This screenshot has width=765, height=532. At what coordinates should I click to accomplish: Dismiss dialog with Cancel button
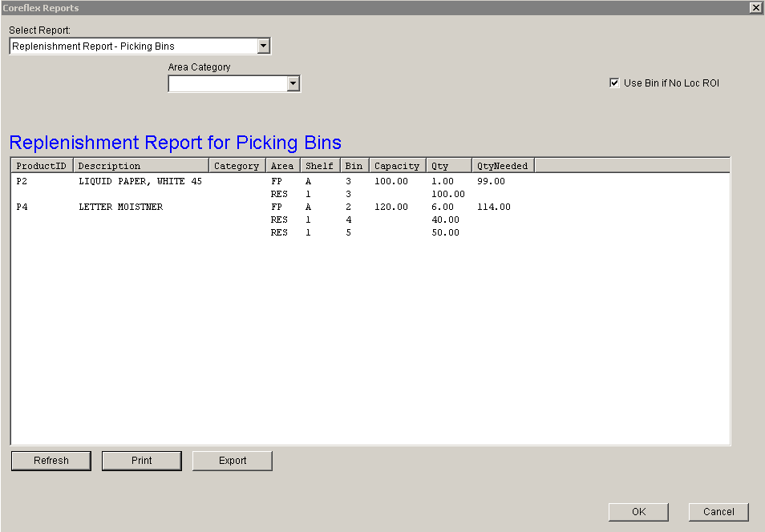point(718,511)
